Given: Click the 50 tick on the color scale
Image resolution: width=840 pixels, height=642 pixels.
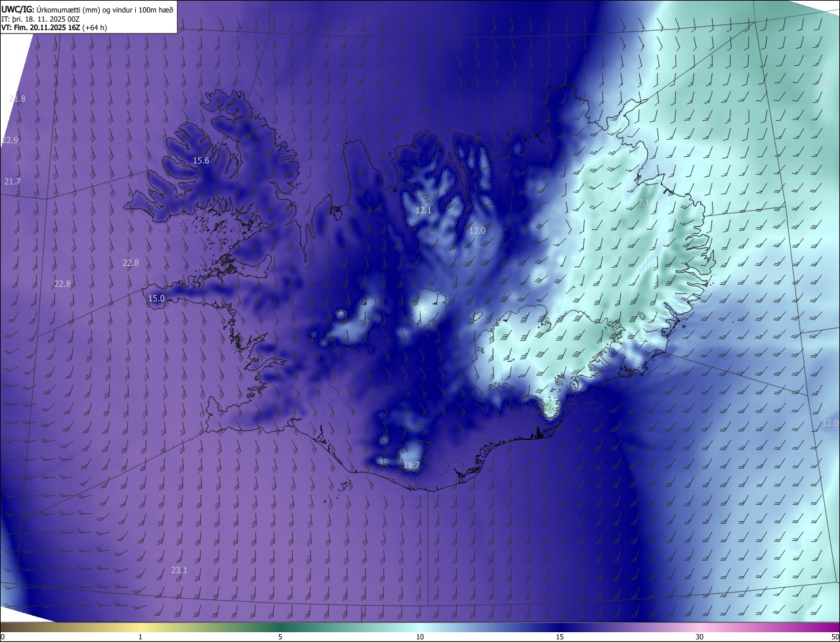Looking at the screenshot, I should pos(835,637).
